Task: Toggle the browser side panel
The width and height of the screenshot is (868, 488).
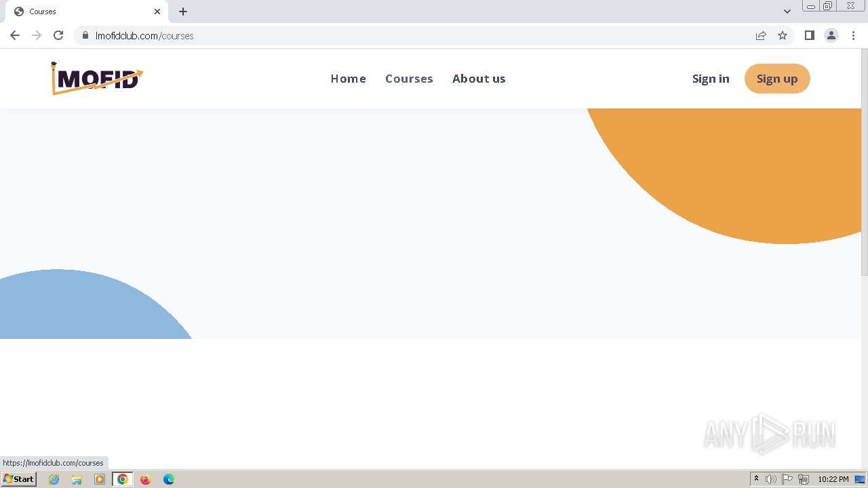Action: click(810, 35)
